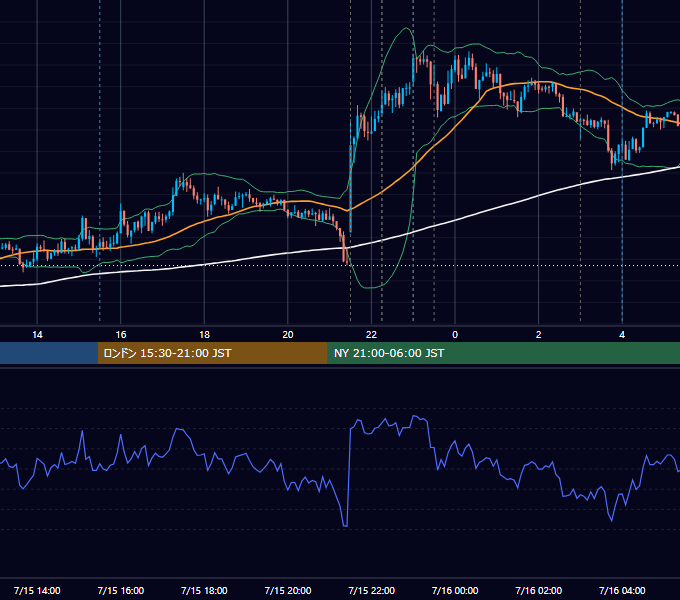Screen dimensions: 680x600
Task: Click the 14 hour label on price chart axis
Action: [37, 335]
